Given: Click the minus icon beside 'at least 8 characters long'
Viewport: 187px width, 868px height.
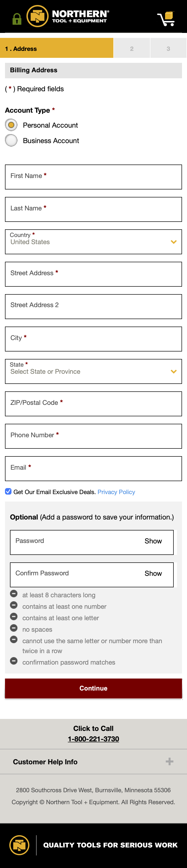Looking at the screenshot, I should pos(13,594).
